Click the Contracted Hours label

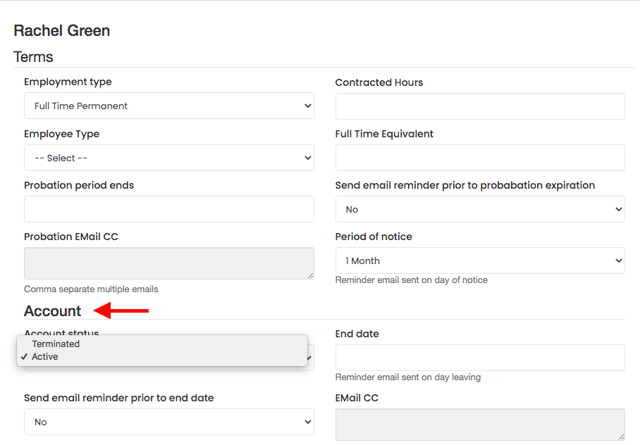[x=379, y=82]
